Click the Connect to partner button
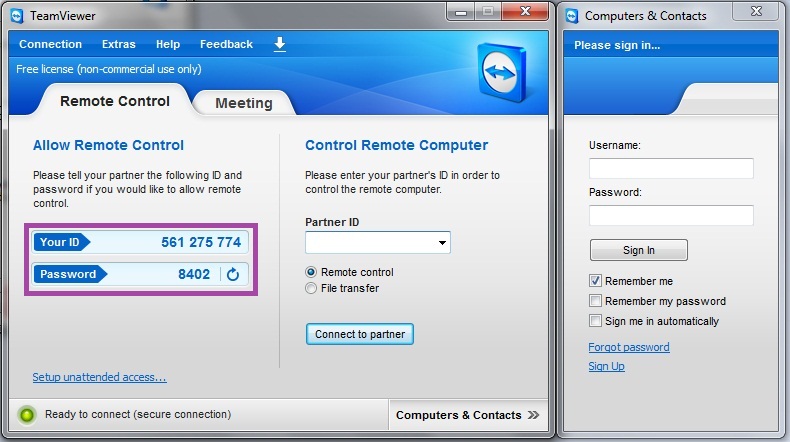 [x=359, y=334]
